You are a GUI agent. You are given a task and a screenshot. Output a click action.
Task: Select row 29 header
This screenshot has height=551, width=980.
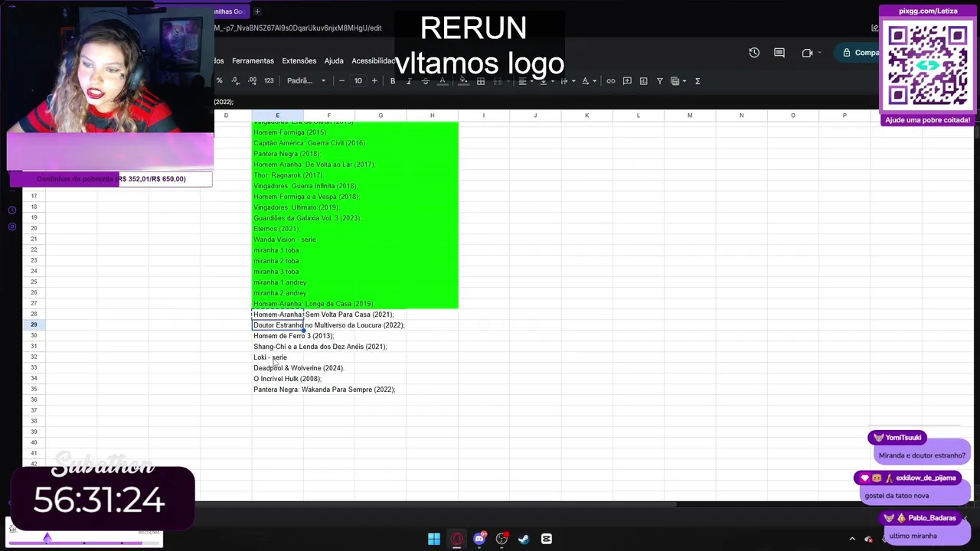click(x=34, y=324)
